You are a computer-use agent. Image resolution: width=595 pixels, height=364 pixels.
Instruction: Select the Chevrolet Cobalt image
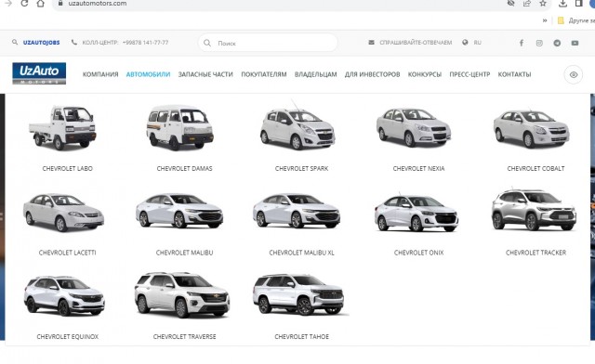531,129
